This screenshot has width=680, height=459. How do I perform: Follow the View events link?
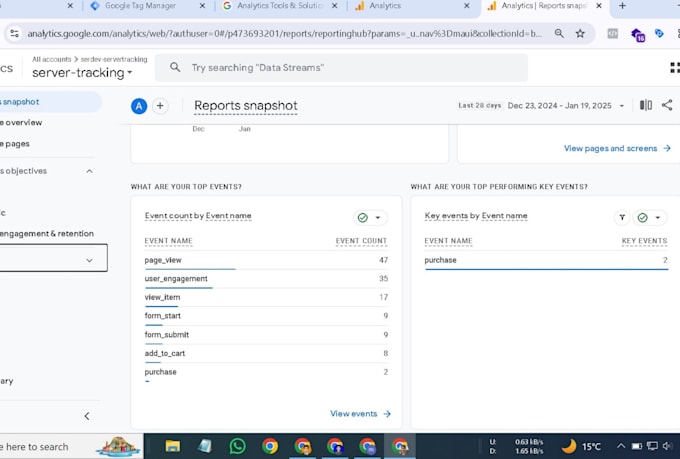tap(360, 414)
